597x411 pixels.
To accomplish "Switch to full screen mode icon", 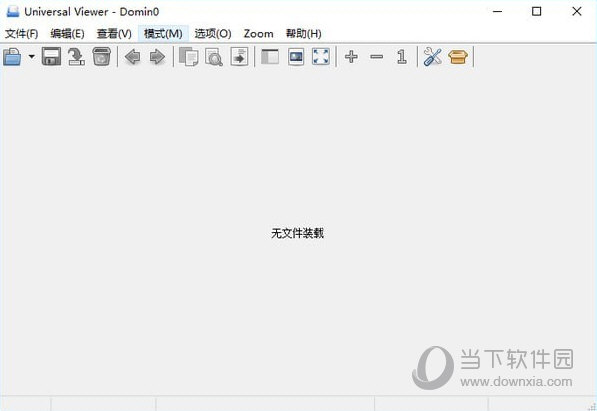I will pos(321,56).
